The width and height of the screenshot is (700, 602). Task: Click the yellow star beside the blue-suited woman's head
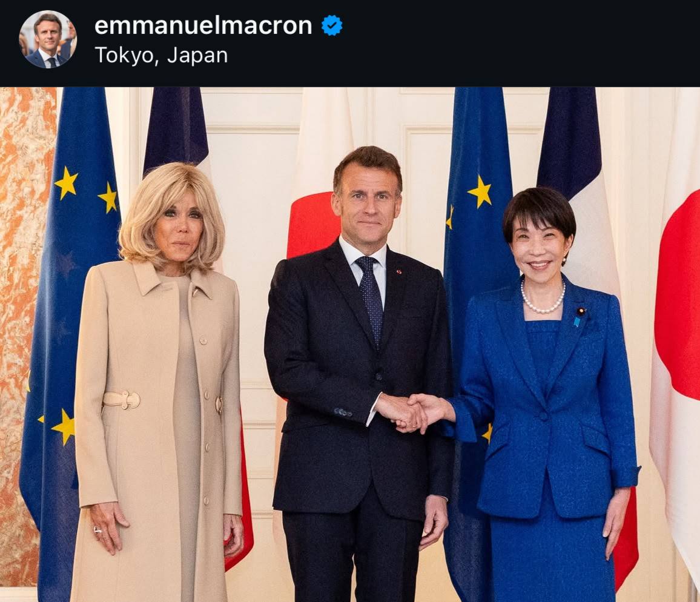pyautogui.click(x=480, y=192)
